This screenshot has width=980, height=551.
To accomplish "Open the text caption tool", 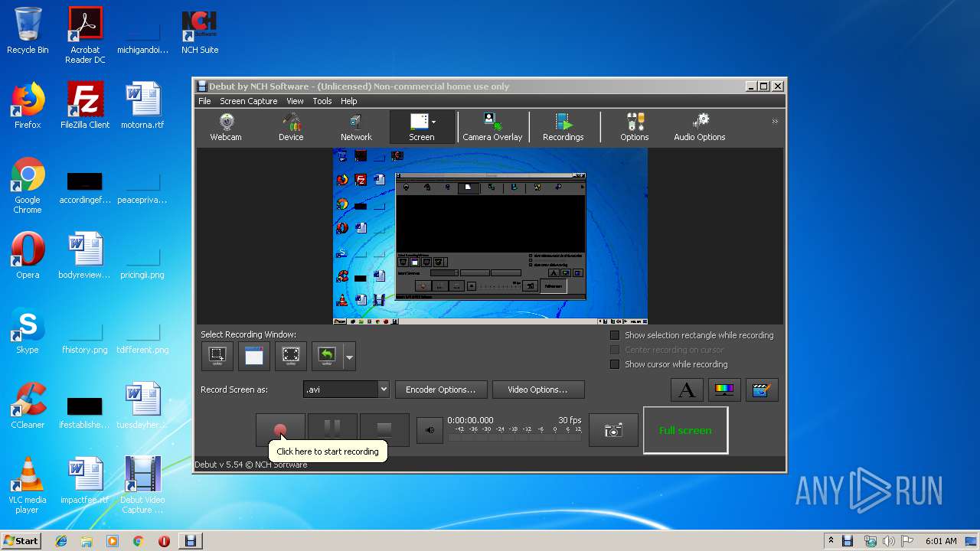I will click(687, 390).
